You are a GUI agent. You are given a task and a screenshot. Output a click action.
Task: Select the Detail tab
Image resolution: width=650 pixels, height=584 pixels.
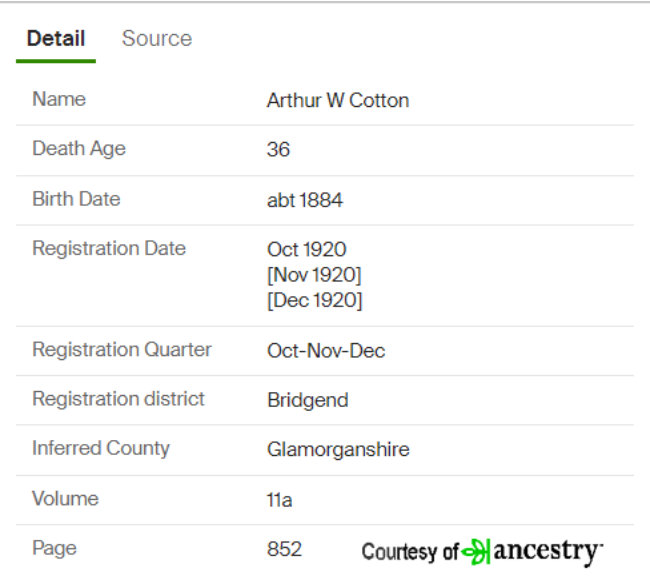[x=56, y=39]
